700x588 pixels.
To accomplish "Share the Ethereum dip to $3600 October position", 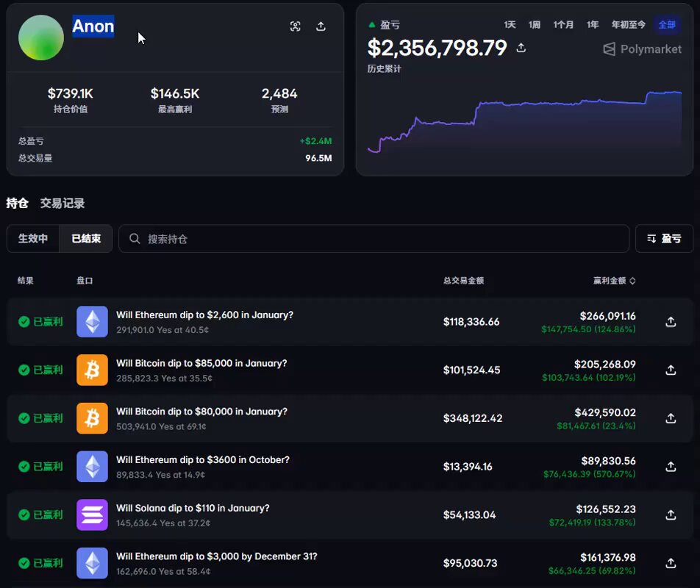I will (x=671, y=467).
